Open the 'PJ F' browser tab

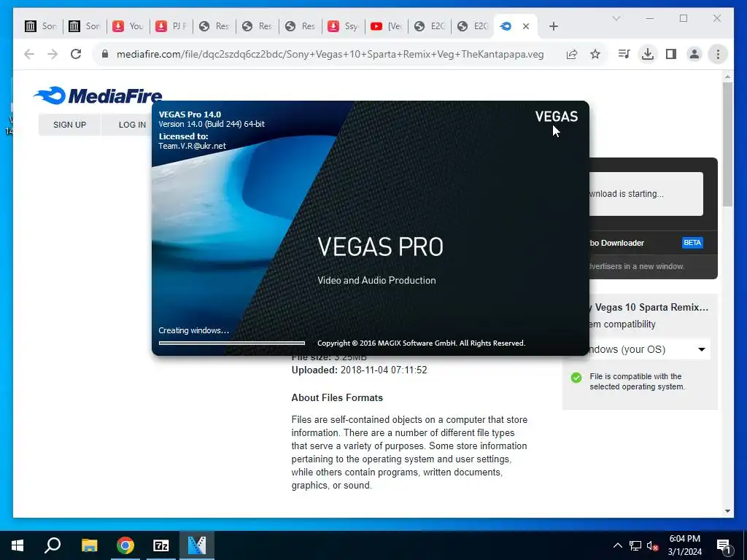[171, 26]
